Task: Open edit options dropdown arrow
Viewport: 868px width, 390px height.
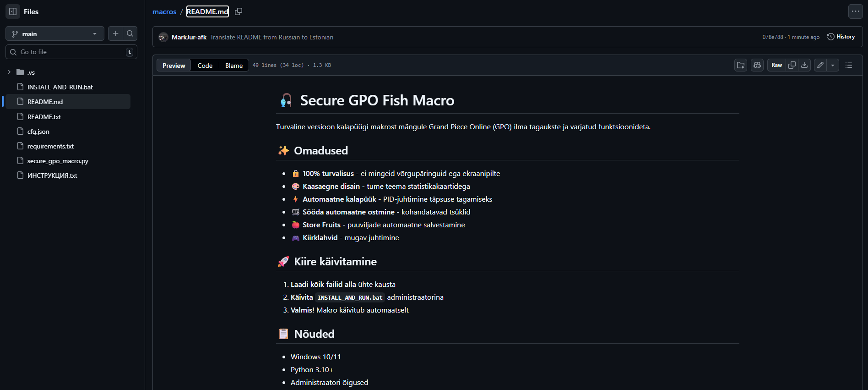Action: pos(833,65)
